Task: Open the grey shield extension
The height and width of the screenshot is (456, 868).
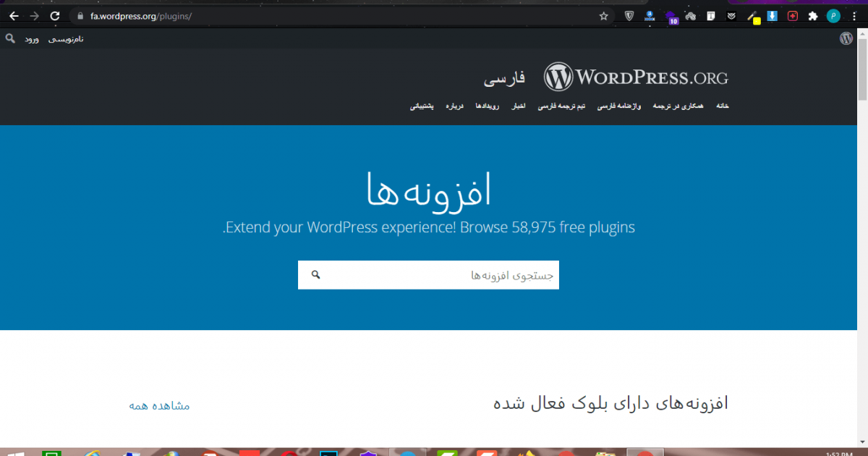Action: [629, 16]
